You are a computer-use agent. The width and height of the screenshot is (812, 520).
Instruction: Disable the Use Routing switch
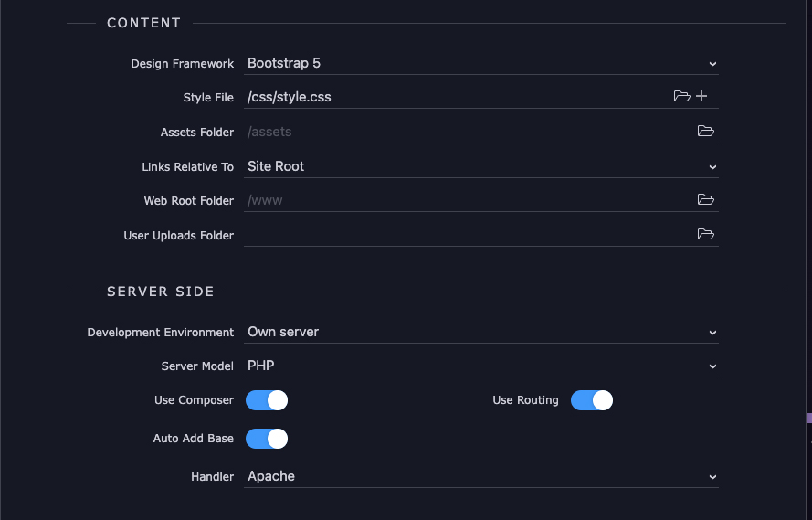coord(592,400)
